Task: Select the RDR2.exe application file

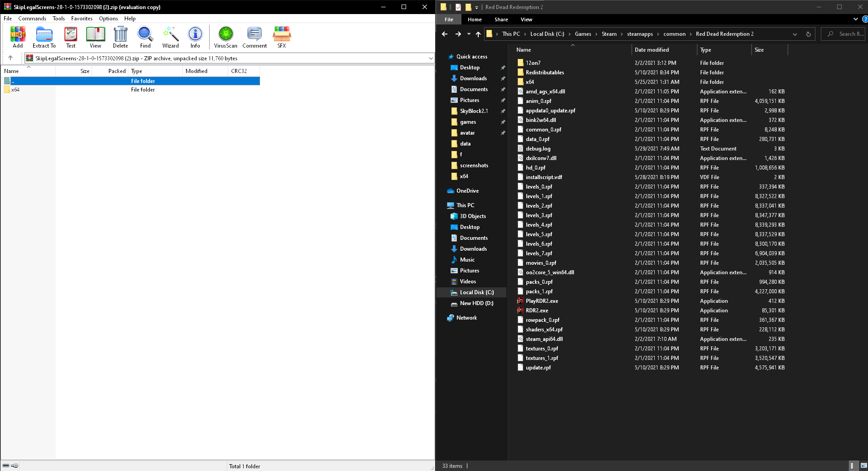Action: coord(537,311)
